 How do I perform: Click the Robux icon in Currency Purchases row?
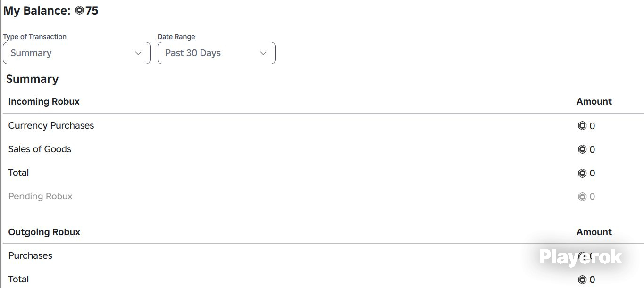(x=582, y=126)
